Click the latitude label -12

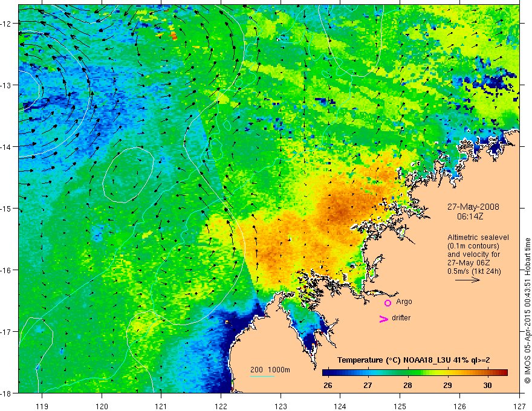6,24
